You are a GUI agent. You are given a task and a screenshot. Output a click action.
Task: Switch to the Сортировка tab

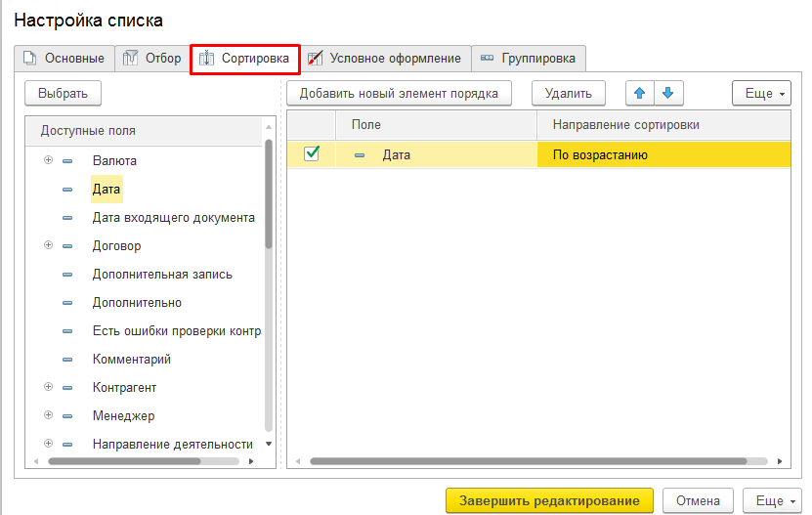click(244, 59)
